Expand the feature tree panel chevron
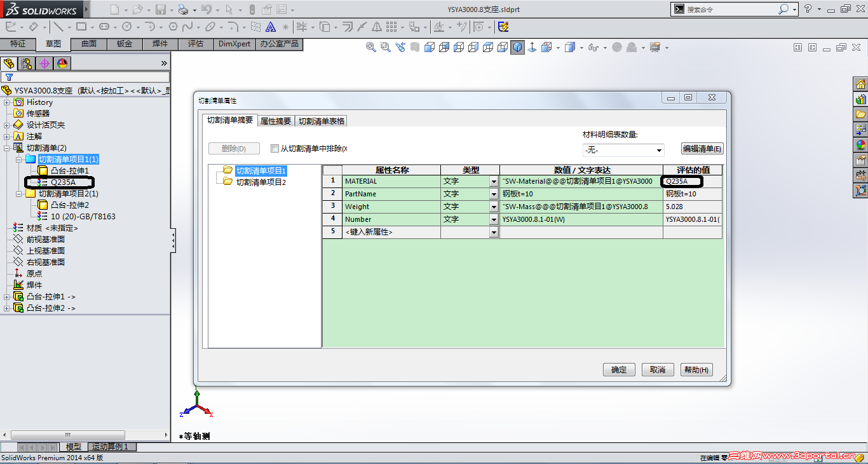Image resolution: width=868 pixels, height=464 pixels. point(164,63)
